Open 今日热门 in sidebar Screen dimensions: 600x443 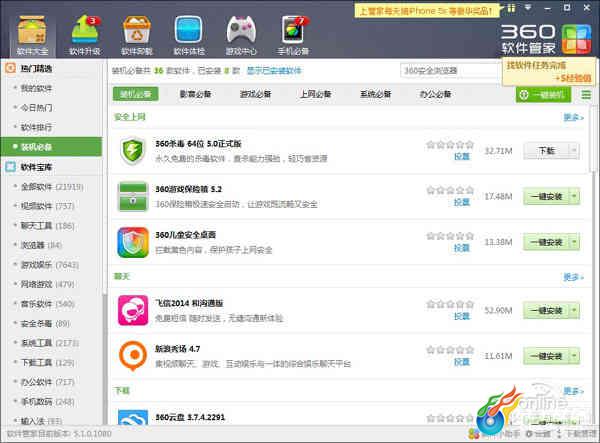[x=36, y=107]
